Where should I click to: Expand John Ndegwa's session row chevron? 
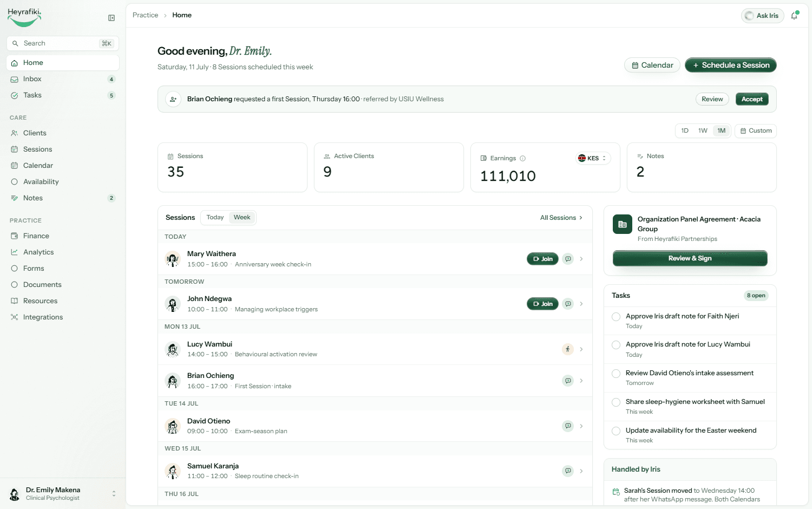click(581, 304)
